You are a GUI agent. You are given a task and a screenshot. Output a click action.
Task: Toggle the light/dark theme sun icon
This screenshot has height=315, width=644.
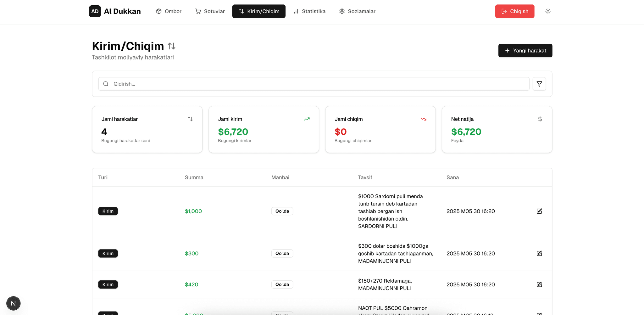pyautogui.click(x=548, y=11)
